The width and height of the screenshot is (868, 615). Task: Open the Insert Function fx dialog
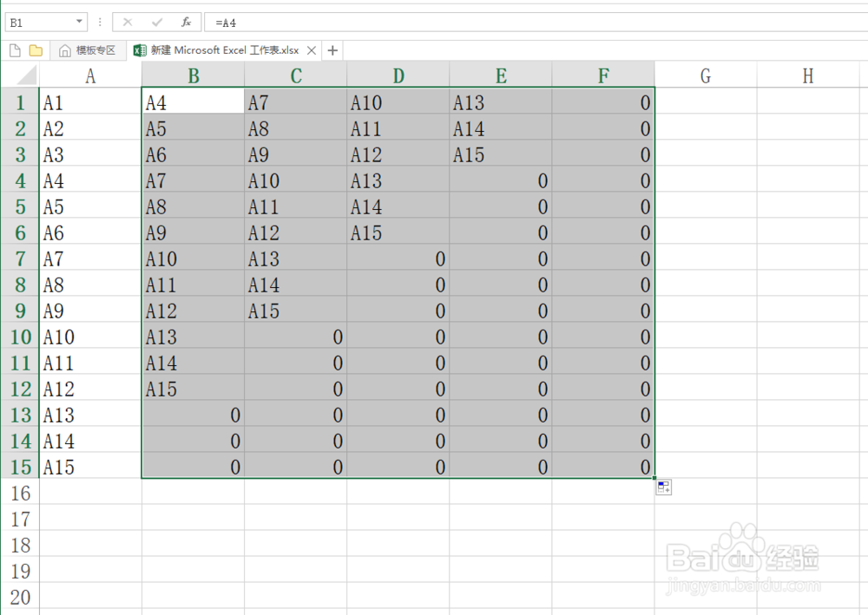(187, 23)
